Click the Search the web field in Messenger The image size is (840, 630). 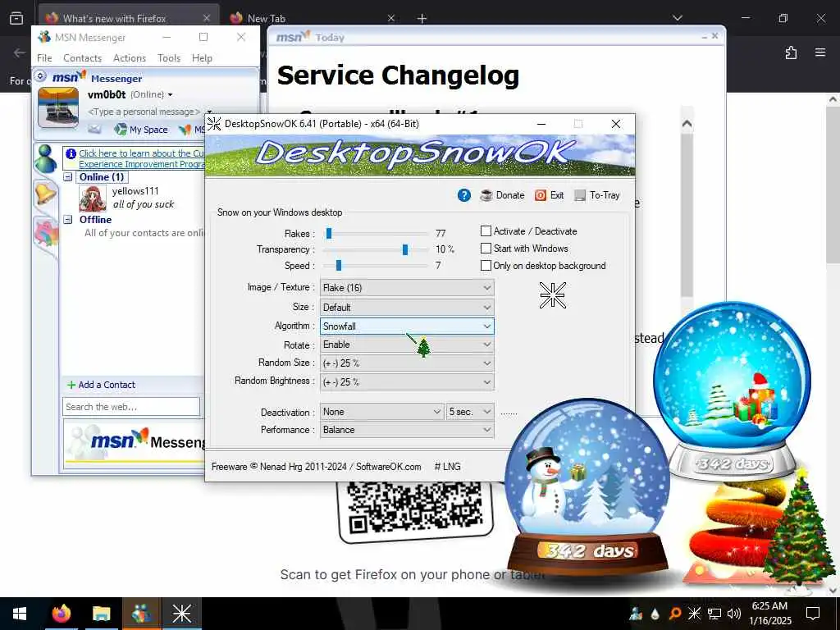click(131, 407)
